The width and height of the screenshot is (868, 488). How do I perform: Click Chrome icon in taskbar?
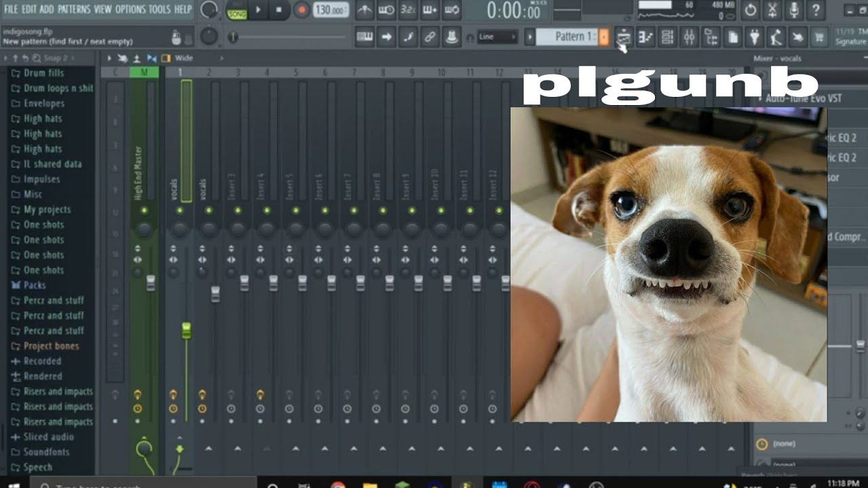(337, 485)
